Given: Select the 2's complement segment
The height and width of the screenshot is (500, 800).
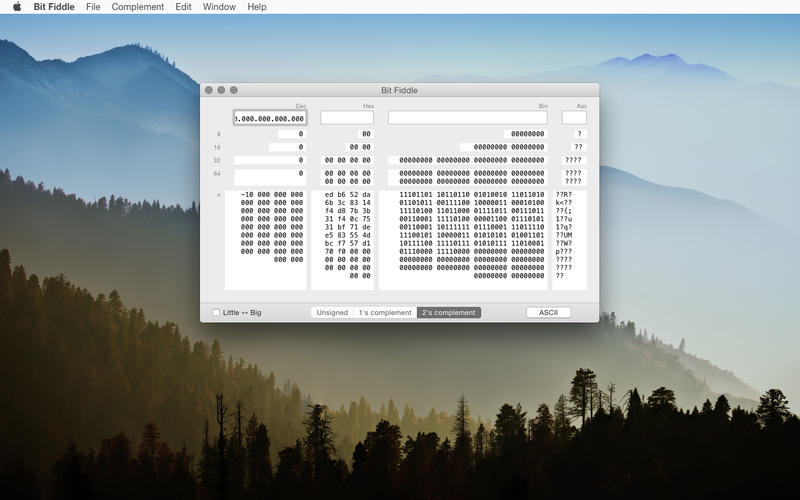Looking at the screenshot, I should [449, 312].
